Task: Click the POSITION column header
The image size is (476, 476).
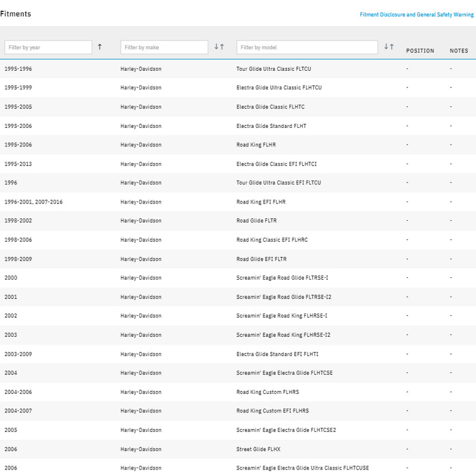Action: [420, 51]
